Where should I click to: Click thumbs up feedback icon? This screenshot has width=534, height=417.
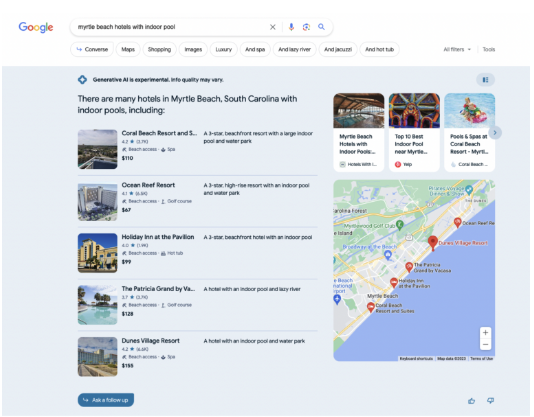point(471,401)
